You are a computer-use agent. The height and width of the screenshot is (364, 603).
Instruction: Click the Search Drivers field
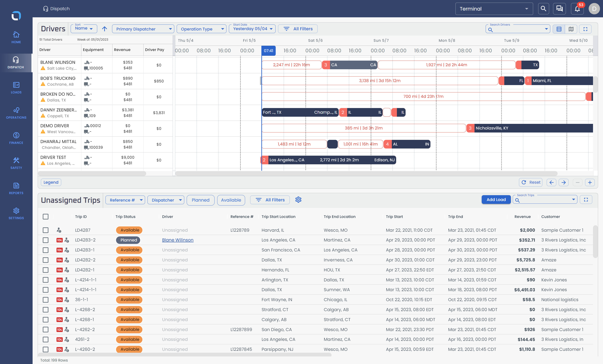(x=518, y=29)
